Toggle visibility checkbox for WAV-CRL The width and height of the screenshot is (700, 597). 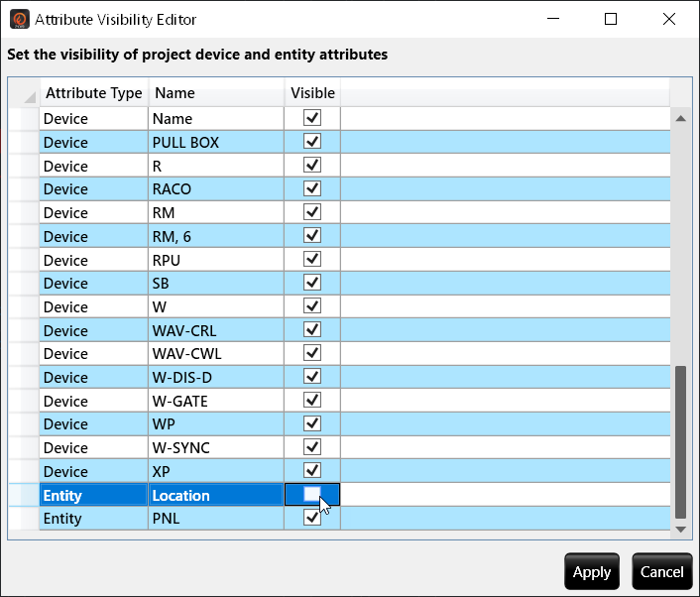pos(312,329)
